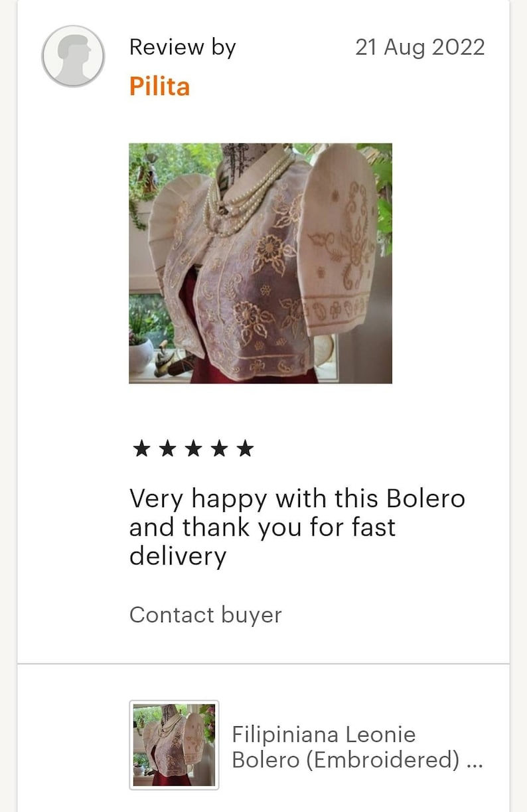Click the first rating star

(x=142, y=449)
